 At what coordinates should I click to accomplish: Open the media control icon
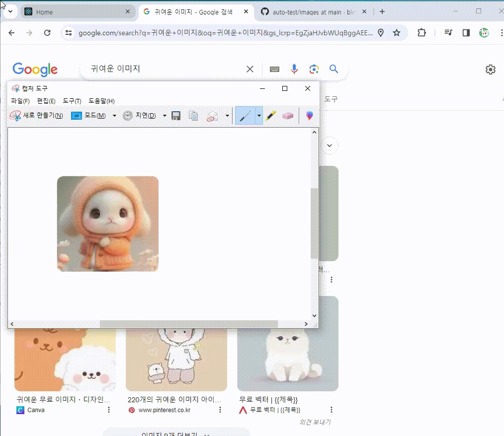pos(448,33)
